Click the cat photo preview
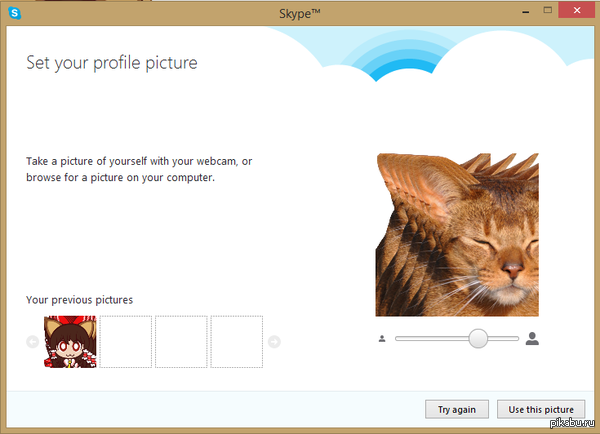The image size is (600, 434). pos(457,235)
